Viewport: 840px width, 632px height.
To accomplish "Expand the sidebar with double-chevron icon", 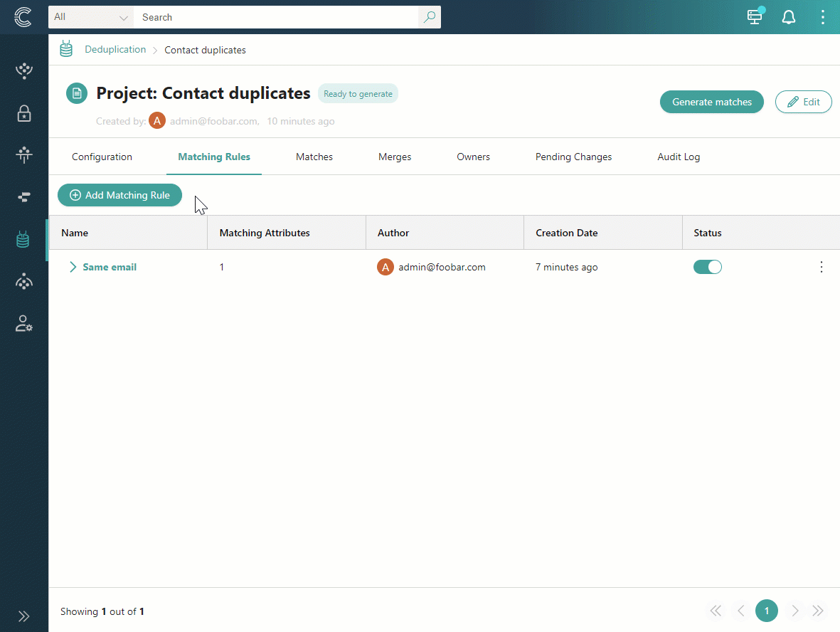I will click(24, 616).
